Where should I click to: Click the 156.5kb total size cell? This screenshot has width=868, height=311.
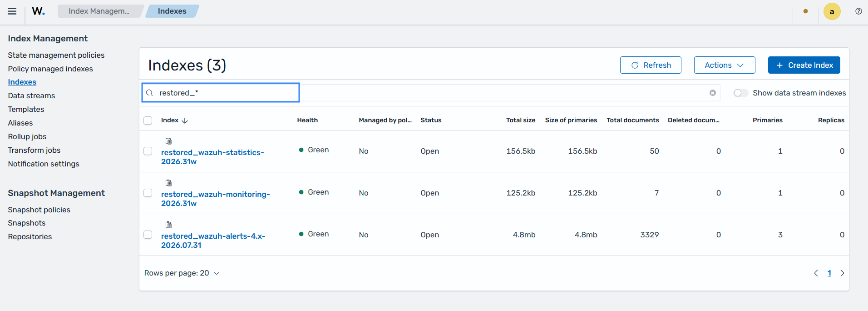tap(521, 151)
